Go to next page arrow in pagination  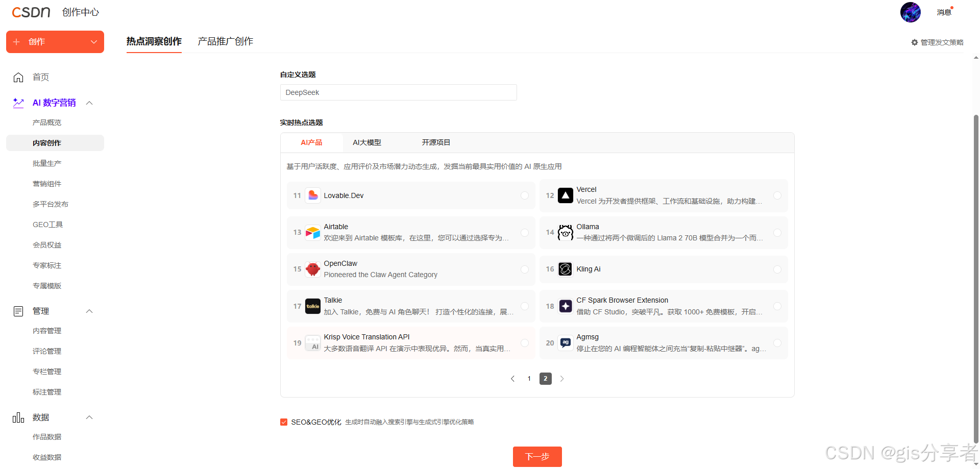point(562,379)
